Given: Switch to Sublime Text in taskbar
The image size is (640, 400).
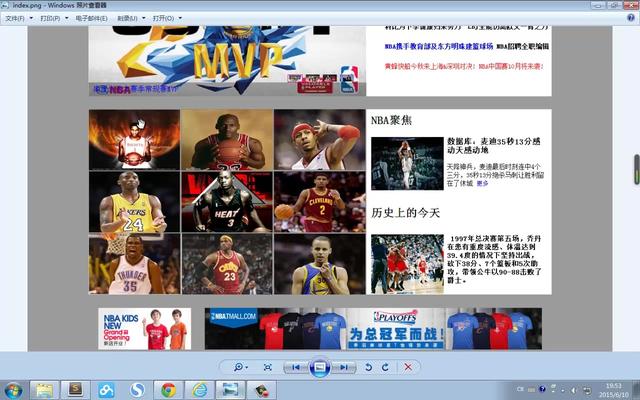Looking at the screenshot, I should pyautogui.click(x=75, y=390).
